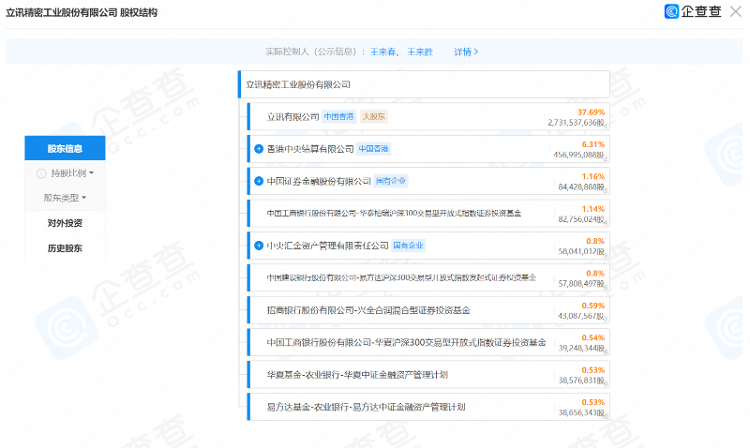The height and width of the screenshot is (448, 750).
Task: Click the 1.14% shareholding value
Action: [593, 209]
